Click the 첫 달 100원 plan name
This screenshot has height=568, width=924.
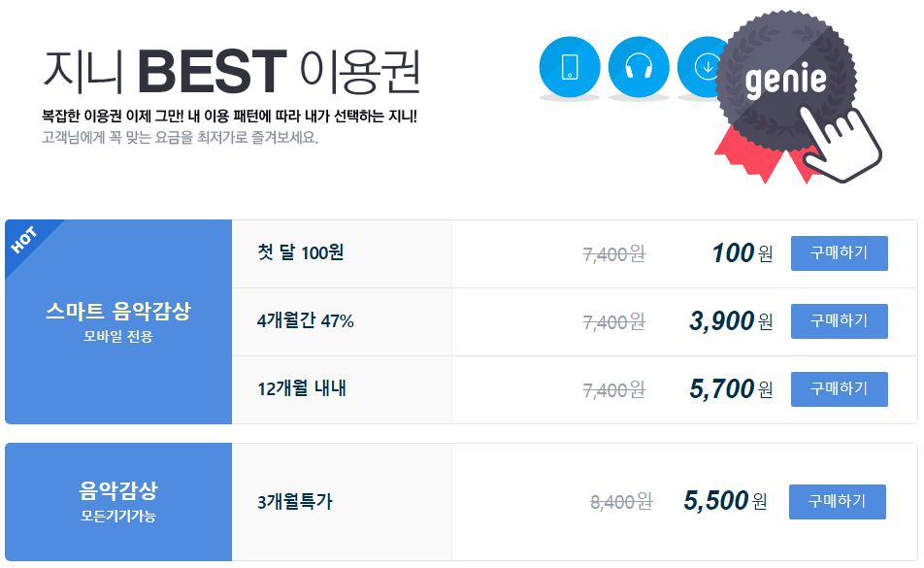tap(301, 252)
